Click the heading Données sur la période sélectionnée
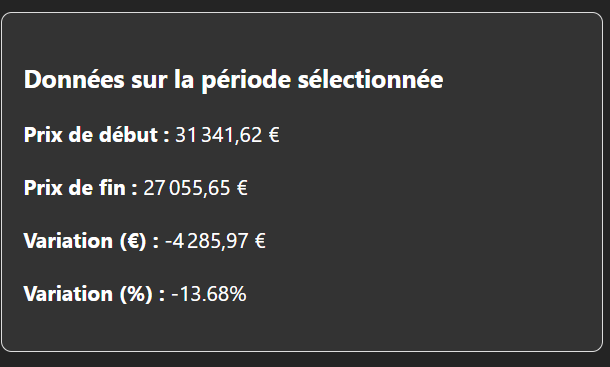Image resolution: width=610 pixels, height=367 pixels. [x=233, y=80]
